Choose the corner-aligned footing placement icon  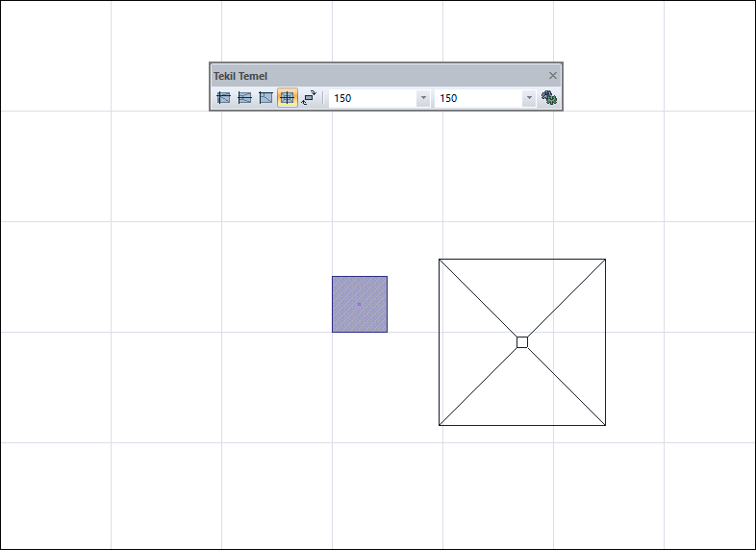(x=265, y=98)
